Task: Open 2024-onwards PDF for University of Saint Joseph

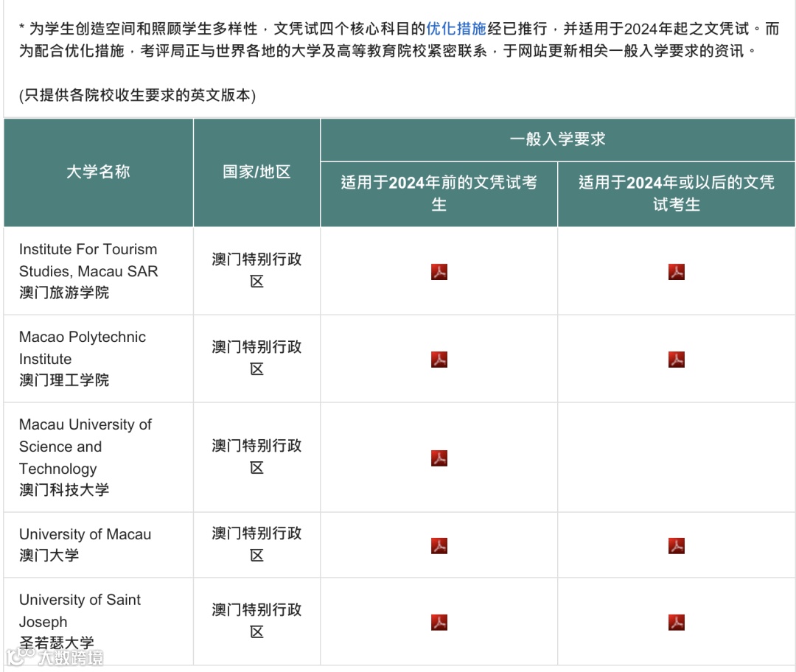Action: pyautogui.click(x=676, y=622)
